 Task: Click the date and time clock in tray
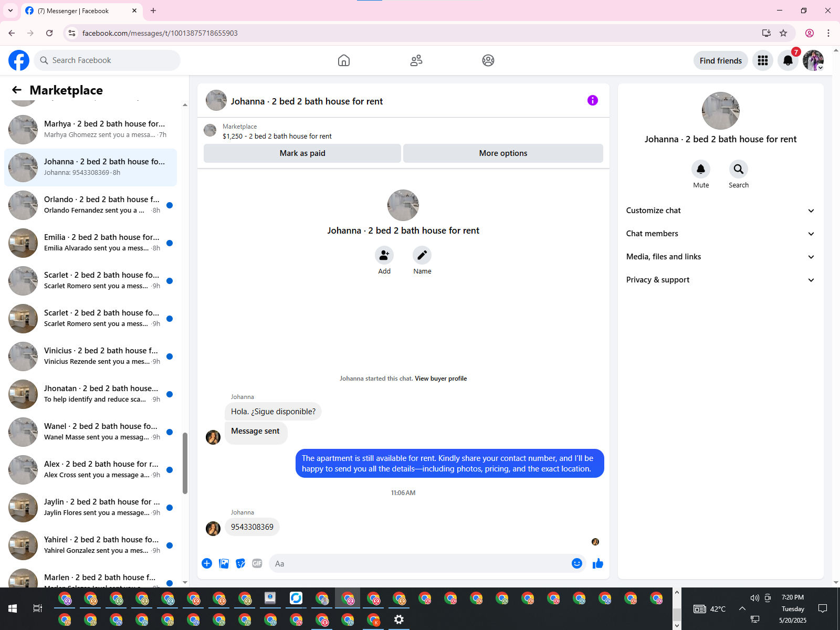793,608
